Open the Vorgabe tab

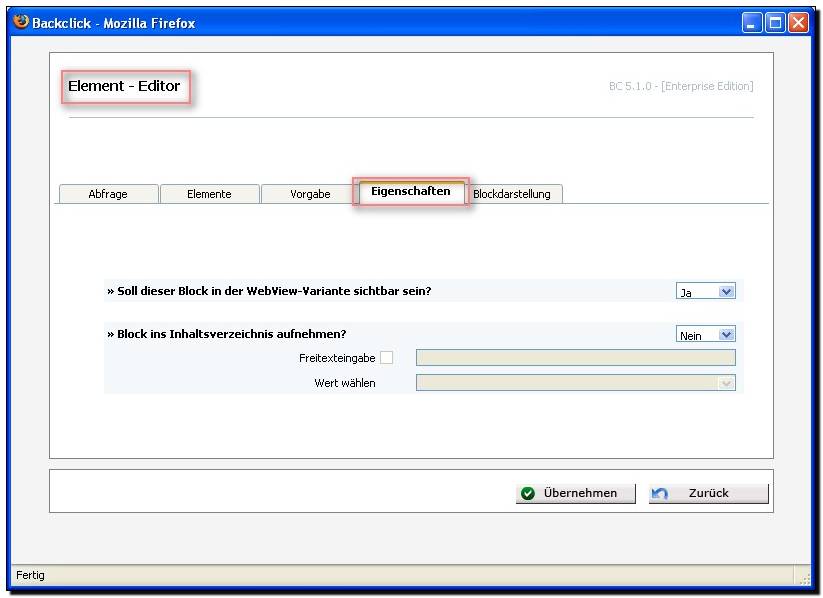tap(310, 194)
